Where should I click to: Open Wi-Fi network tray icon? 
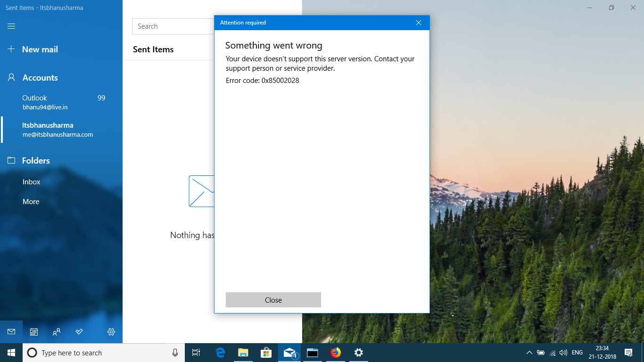(x=553, y=353)
